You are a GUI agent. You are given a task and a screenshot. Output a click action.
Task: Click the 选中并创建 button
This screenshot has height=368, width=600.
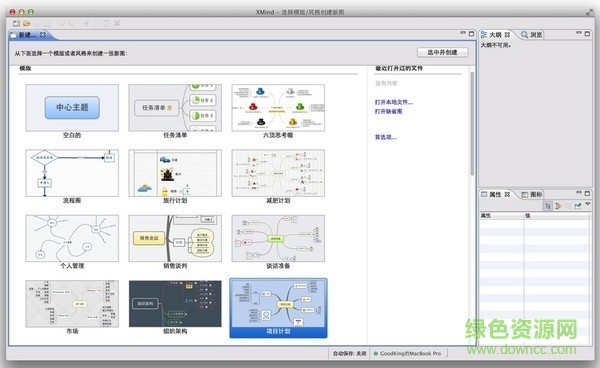442,52
